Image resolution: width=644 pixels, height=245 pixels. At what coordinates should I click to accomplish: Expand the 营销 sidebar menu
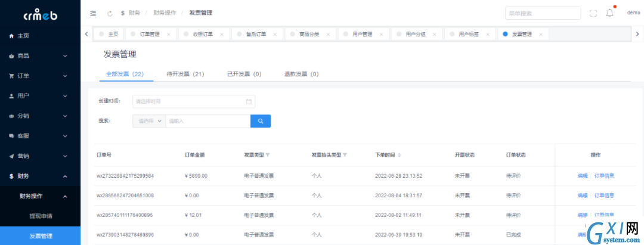pos(41,156)
